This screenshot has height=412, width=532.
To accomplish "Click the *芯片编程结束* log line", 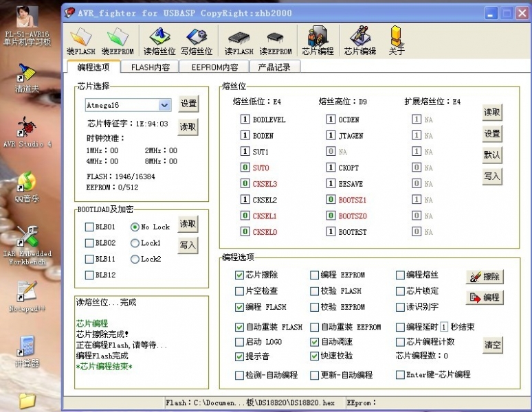I will (x=104, y=367).
